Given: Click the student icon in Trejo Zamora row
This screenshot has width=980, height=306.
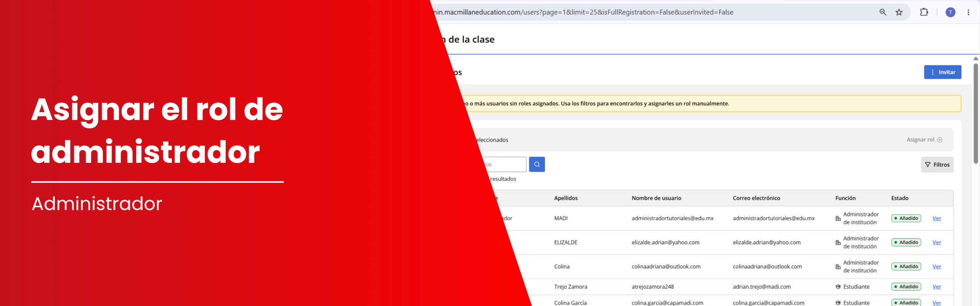Looking at the screenshot, I should point(838,286).
